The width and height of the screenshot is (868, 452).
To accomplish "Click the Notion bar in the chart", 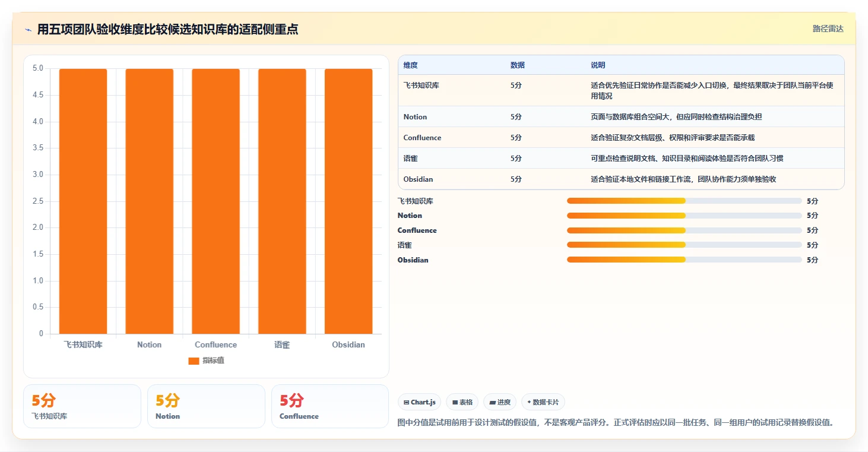I will (150, 201).
